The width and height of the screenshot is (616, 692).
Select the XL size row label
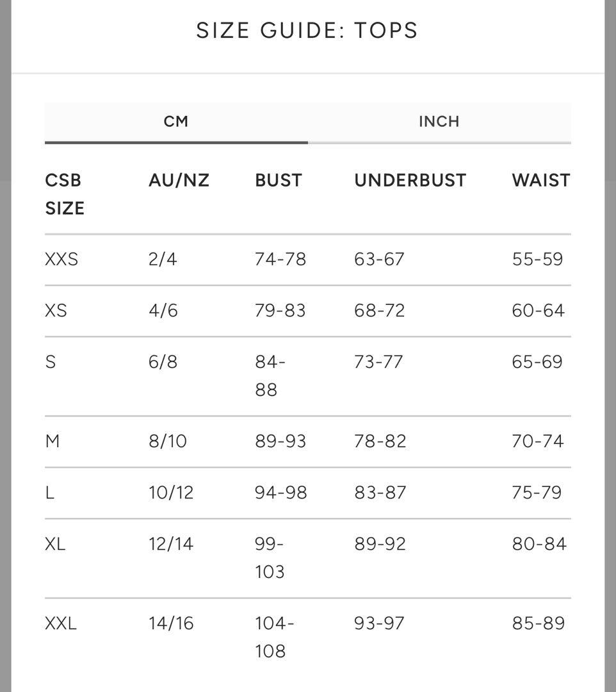[55, 544]
